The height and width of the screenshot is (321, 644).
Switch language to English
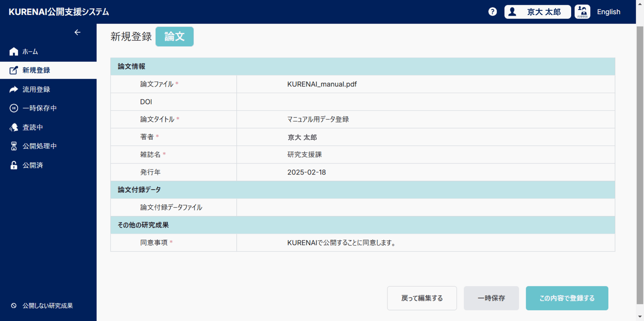(609, 12)
